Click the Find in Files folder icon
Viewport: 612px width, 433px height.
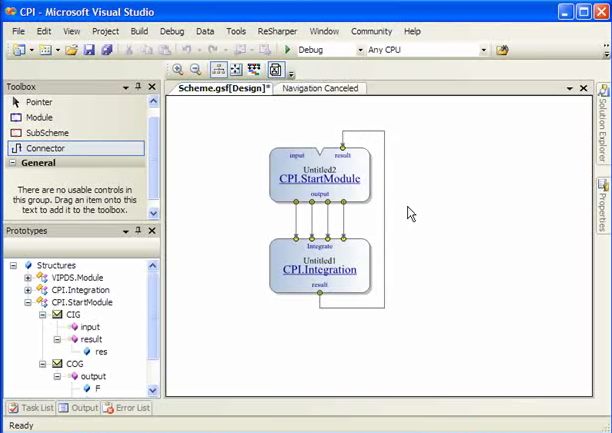[x=502, y=50]
